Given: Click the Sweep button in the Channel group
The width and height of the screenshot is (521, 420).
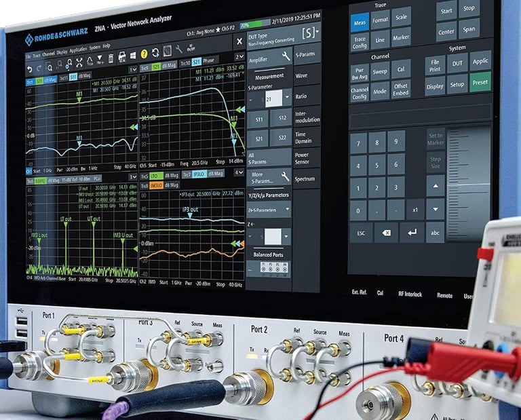Looking at the screenshot, I should tap(380, 71).
